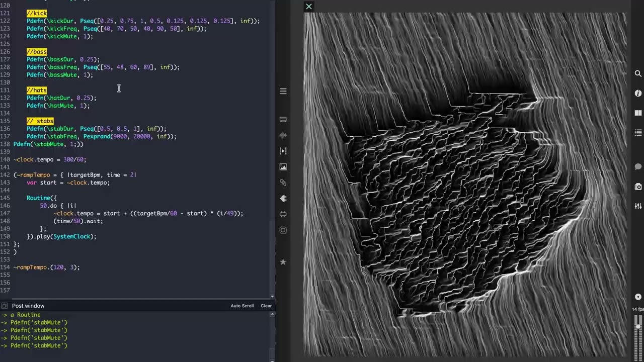
Task: Click the 'Routine({' line
Action: 42,198
